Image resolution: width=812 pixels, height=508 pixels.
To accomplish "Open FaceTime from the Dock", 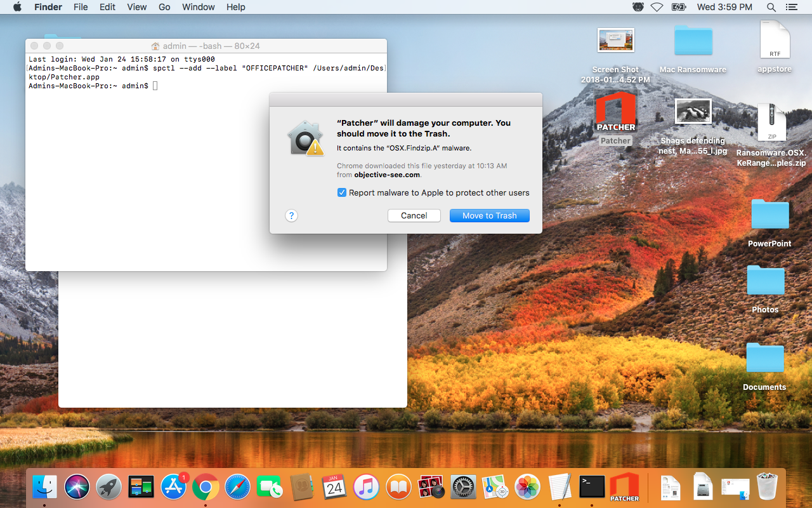I will coord(270,487).
